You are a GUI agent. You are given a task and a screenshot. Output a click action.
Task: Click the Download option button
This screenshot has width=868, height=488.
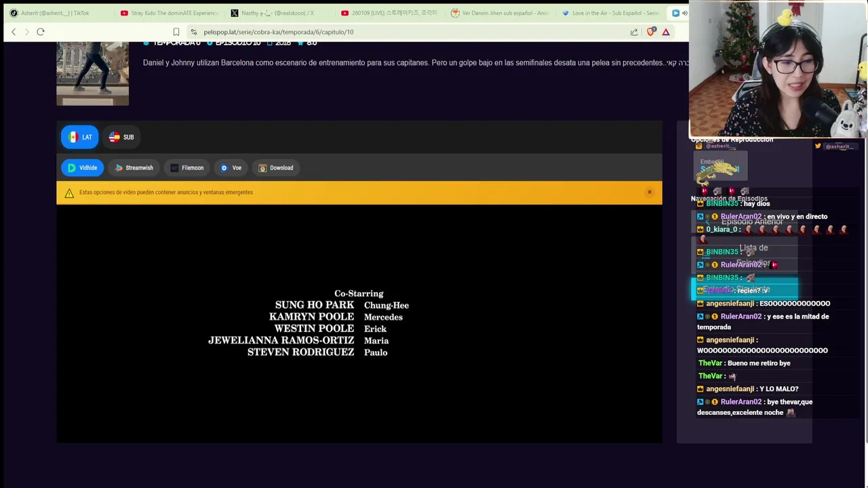(x=275, y=168)
